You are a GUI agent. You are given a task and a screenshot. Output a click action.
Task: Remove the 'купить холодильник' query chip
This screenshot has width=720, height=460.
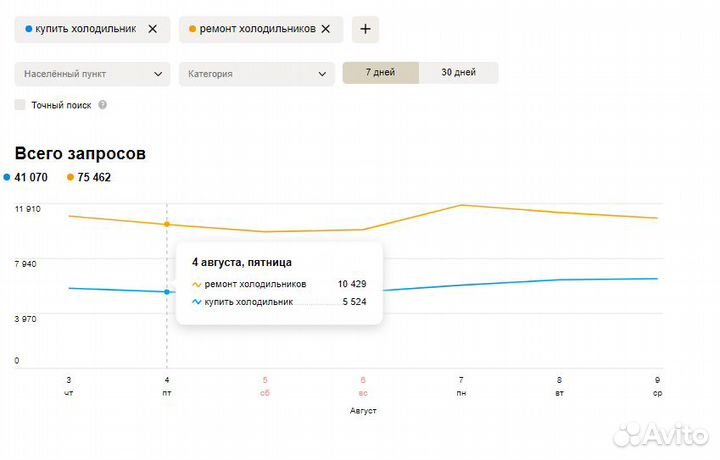click(x=152, y=29)
